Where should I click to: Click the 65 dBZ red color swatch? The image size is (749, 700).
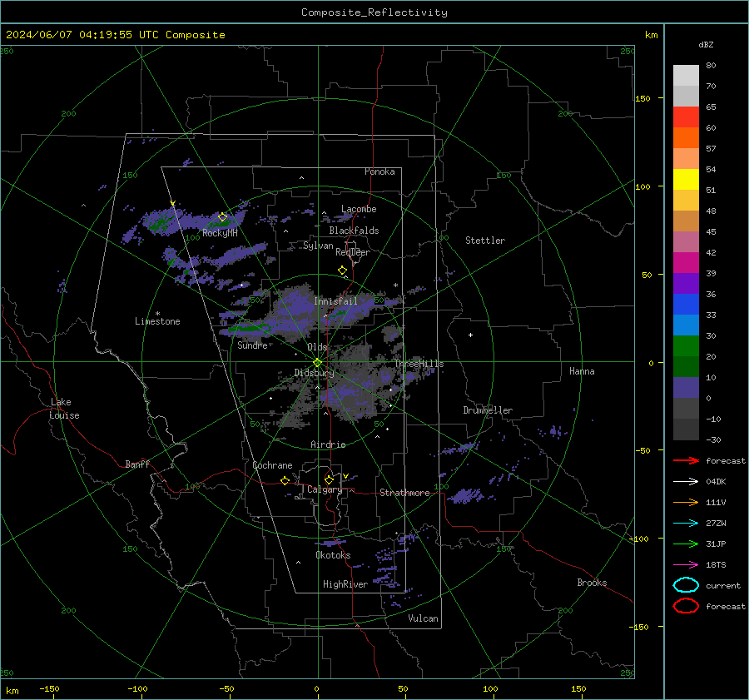click(686, 117)
